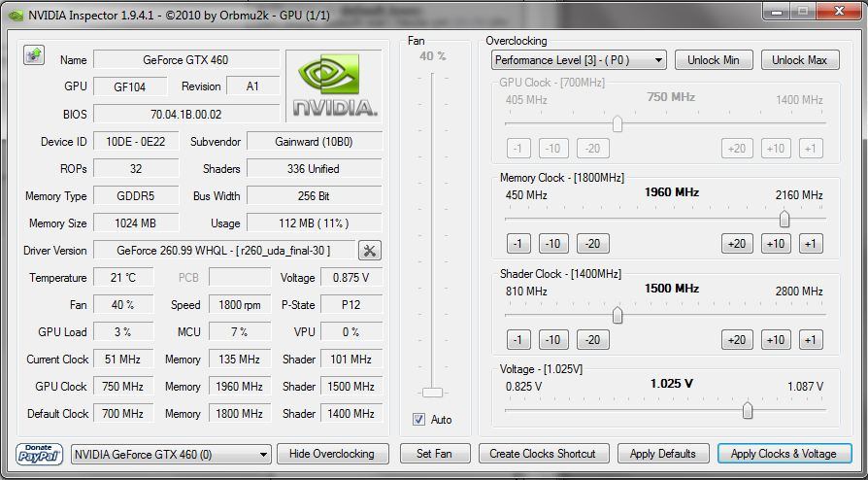The width and height of the screenshot is (868, 480).
Task: Decrease Memory Clock by 20 MHz
Action: (593, 244)
